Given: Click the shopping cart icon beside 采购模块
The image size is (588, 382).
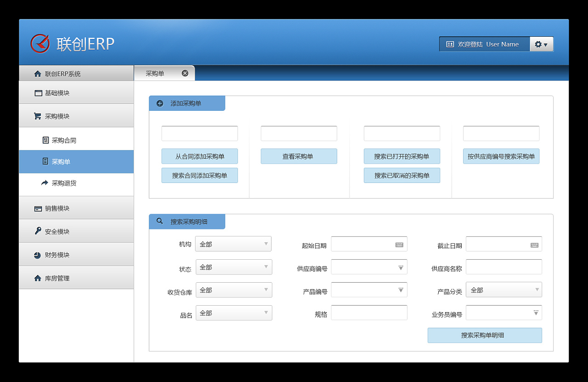Looking at the screenshot, I should tap(37, 116).
